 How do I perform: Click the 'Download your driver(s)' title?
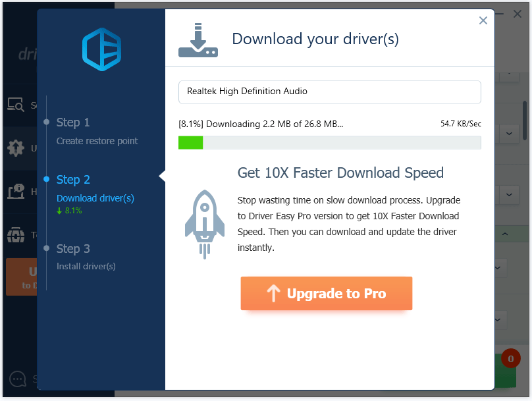point(315,39)
